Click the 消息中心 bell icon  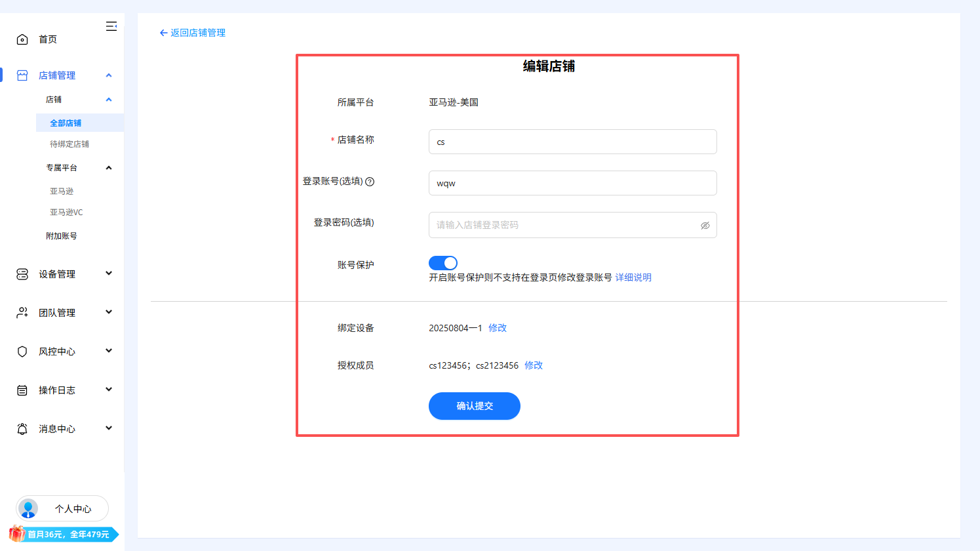pyautogui.click(x=22, y=428)
